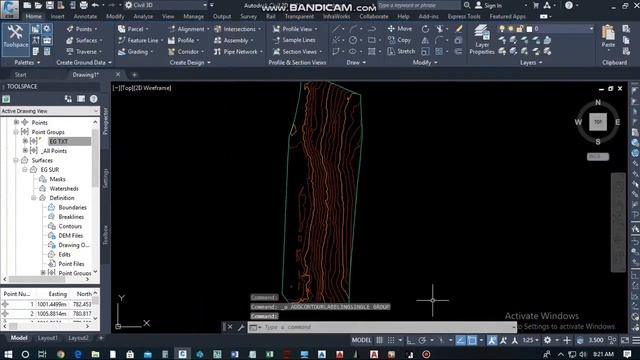This screenshot has width=640, height=360.
Task: Click the Move tool in Modify panel
Action: (x=400, y=29)
